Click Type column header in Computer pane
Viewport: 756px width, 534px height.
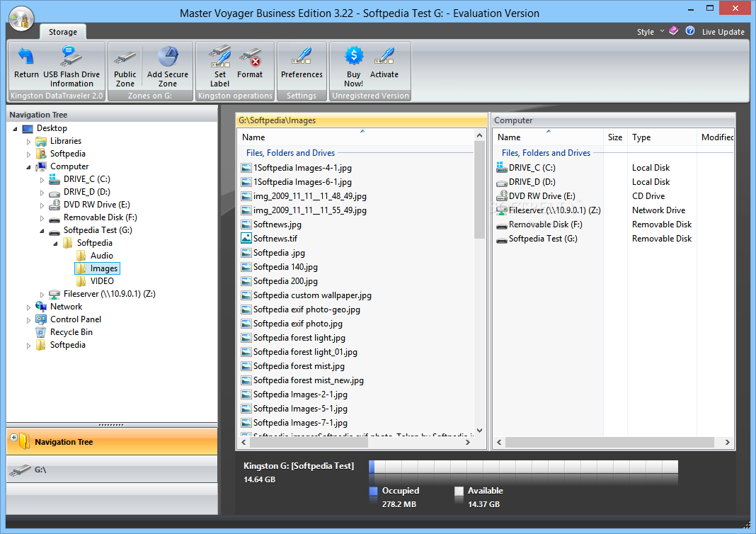(x=661, y=137)
